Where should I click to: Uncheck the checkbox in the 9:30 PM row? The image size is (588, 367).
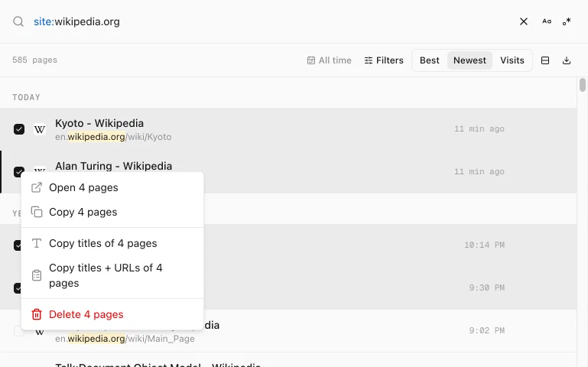tap(18, 288)
